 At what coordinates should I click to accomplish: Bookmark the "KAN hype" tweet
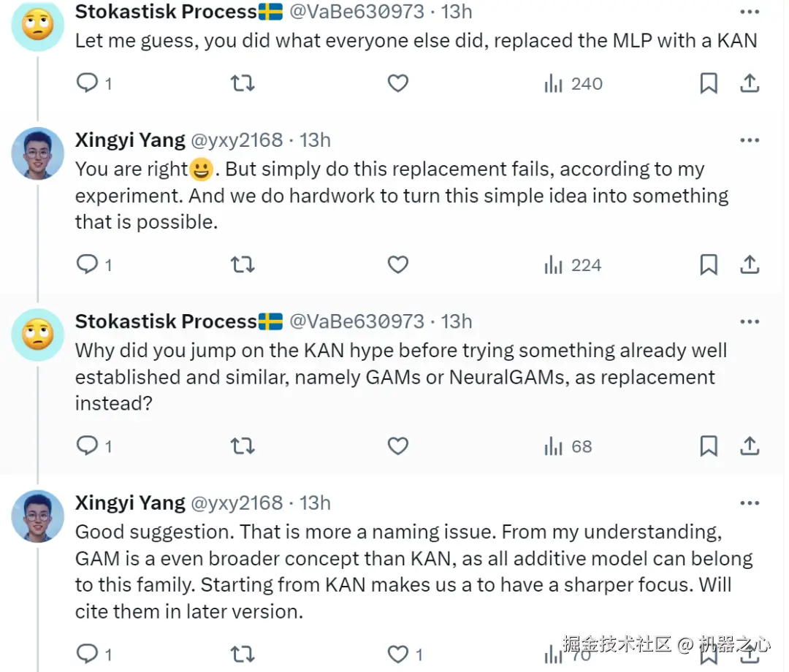(x=709, y=446)
